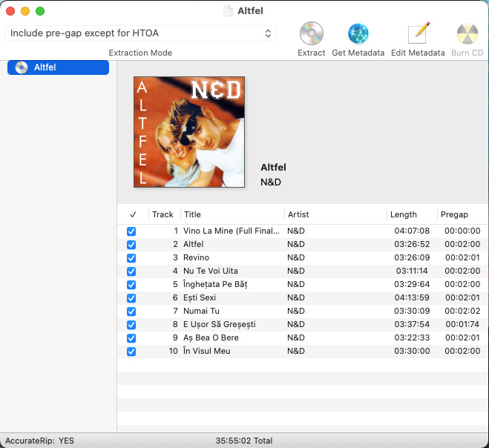Viewport: 489px width, 448px height.
Task: Toggle the checkbox for Ești Sexi
Action: (x=131, y=298)
